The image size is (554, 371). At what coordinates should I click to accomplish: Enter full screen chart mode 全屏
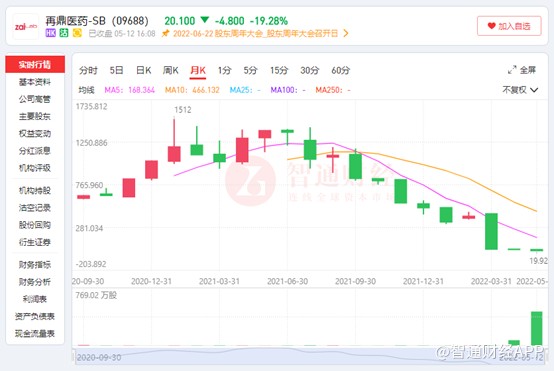click(522, 70)
